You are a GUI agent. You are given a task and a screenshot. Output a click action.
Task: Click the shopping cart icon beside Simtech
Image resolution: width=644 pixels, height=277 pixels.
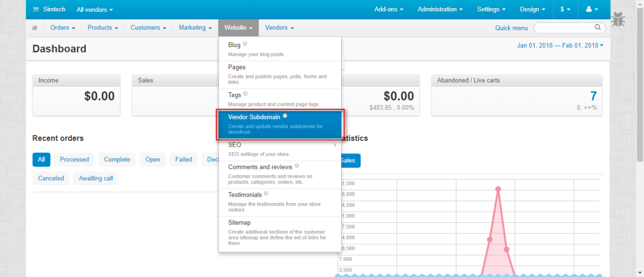click(x=36, y=9)
